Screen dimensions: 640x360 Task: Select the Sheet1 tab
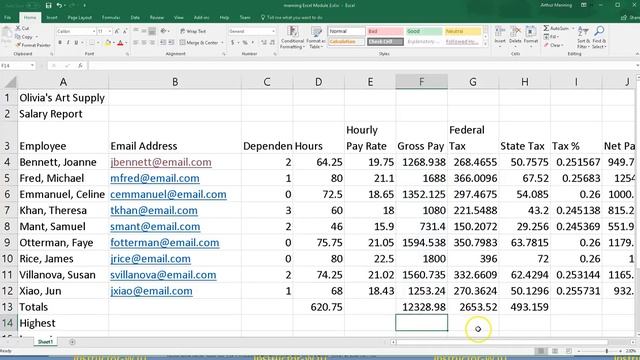pyautogui.click(x=45, y=342)
